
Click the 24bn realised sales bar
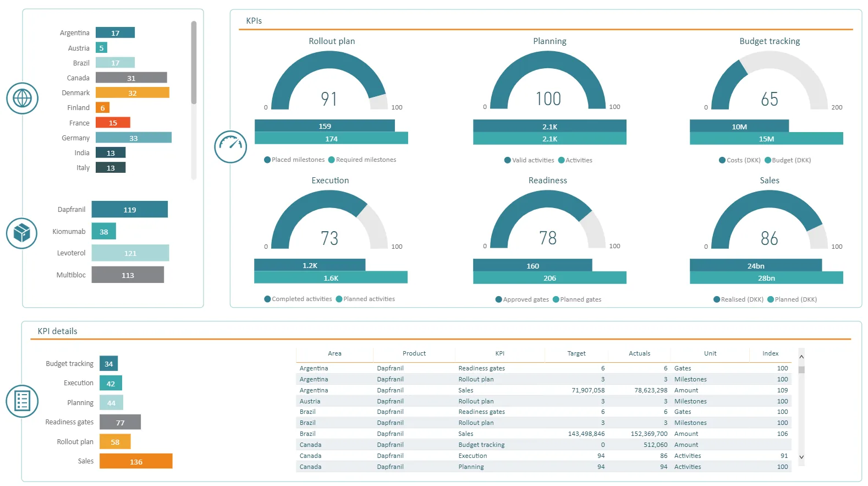tap(756, 265)
